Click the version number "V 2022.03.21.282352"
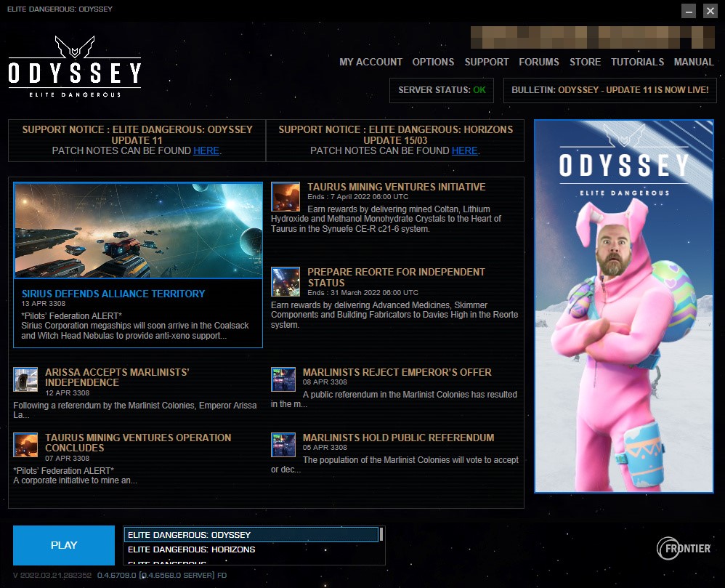This screenshot has height=588, width=725. pos(52,575)
